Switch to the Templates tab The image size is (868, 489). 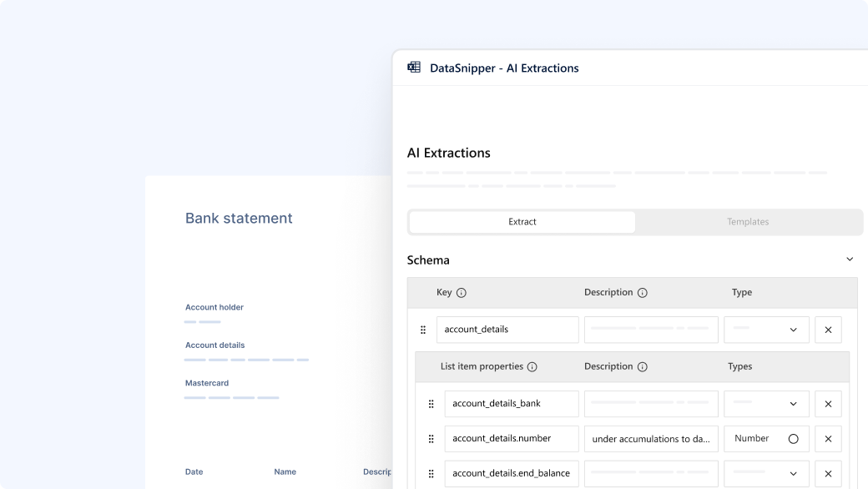point(748,222)
